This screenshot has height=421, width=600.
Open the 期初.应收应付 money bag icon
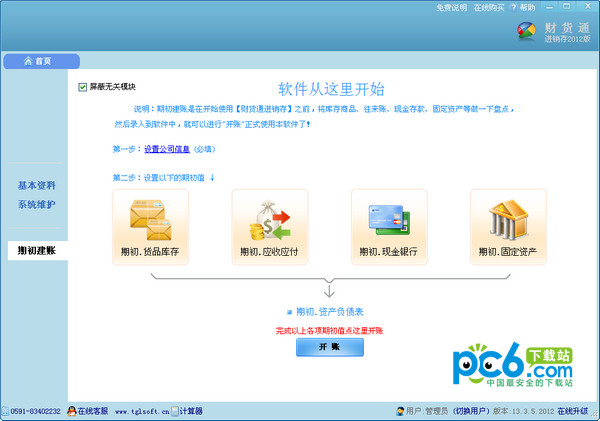270,220
